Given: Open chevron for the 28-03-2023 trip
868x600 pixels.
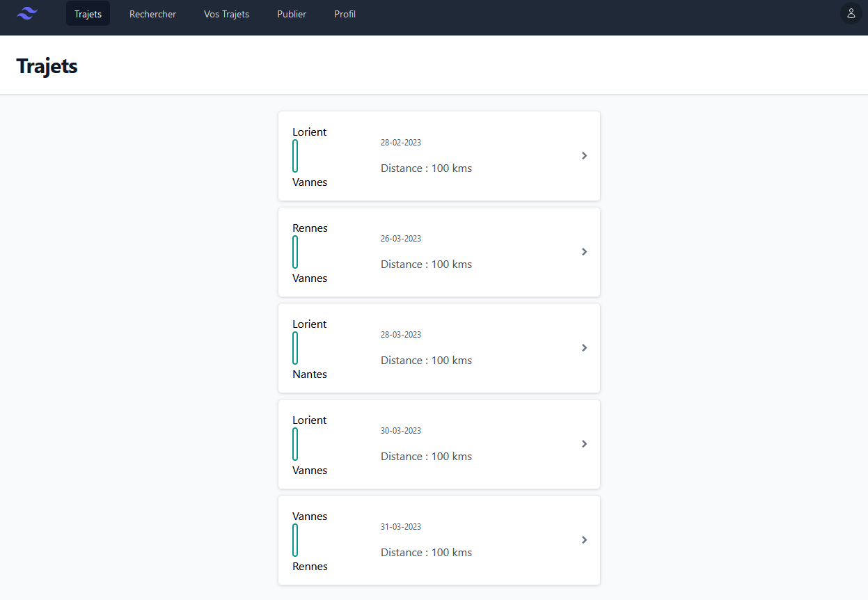Looking at the screenshot, I should click(585, 348).
